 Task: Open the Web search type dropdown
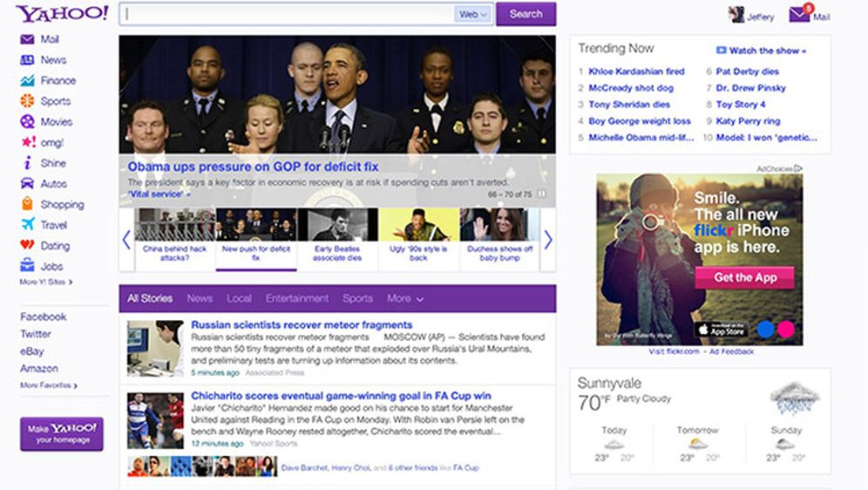pos(473,14)
